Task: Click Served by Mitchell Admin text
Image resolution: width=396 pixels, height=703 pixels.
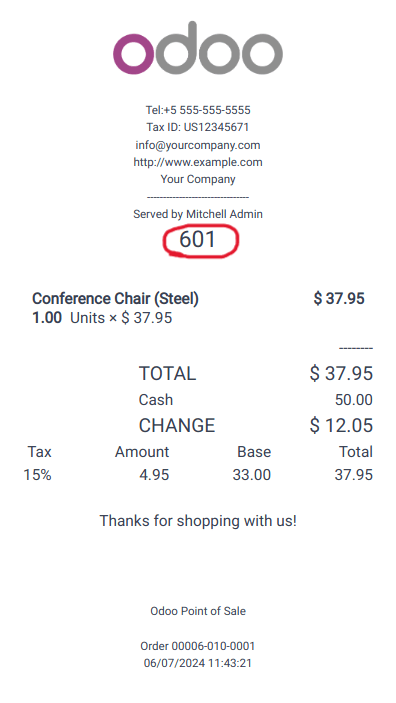Action: [198, 214]
